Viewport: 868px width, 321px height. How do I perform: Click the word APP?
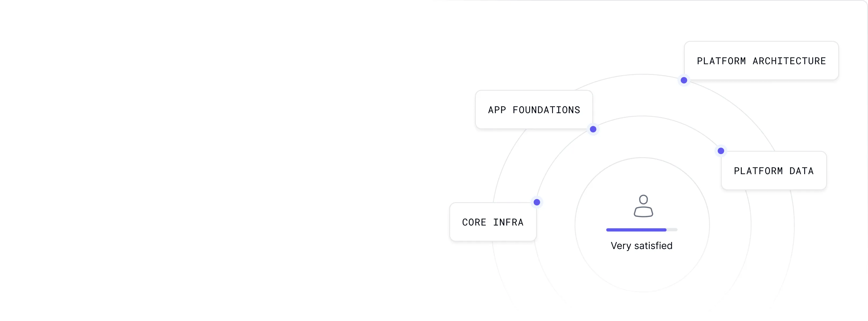click(x=497, y=110)
